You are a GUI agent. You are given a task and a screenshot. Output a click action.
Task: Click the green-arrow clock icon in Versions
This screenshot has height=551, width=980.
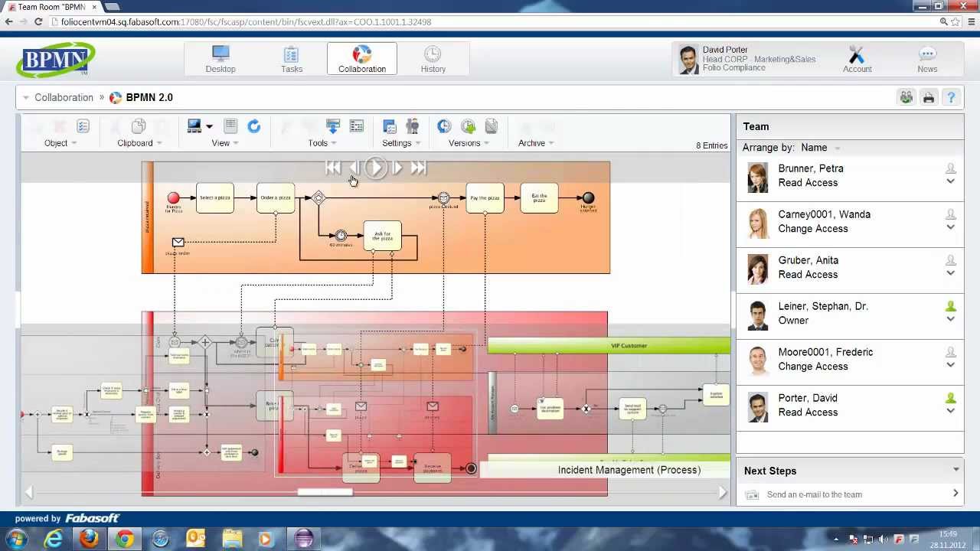tap(468, 126)
